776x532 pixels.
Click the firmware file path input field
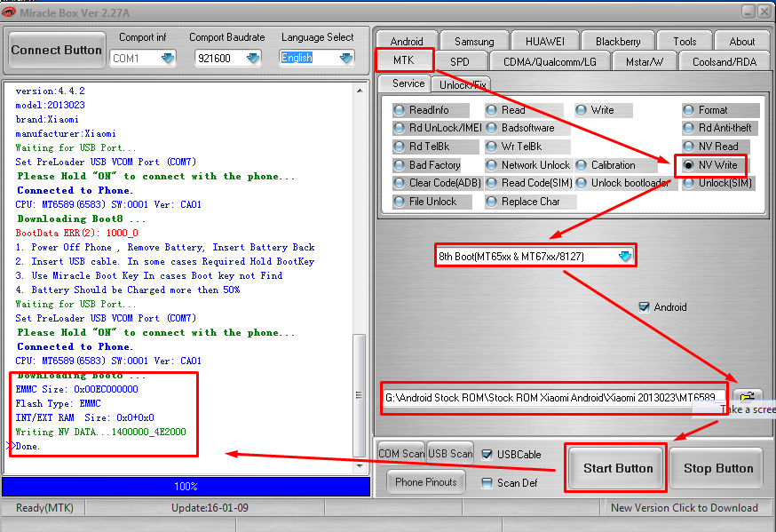click(554, 398)
